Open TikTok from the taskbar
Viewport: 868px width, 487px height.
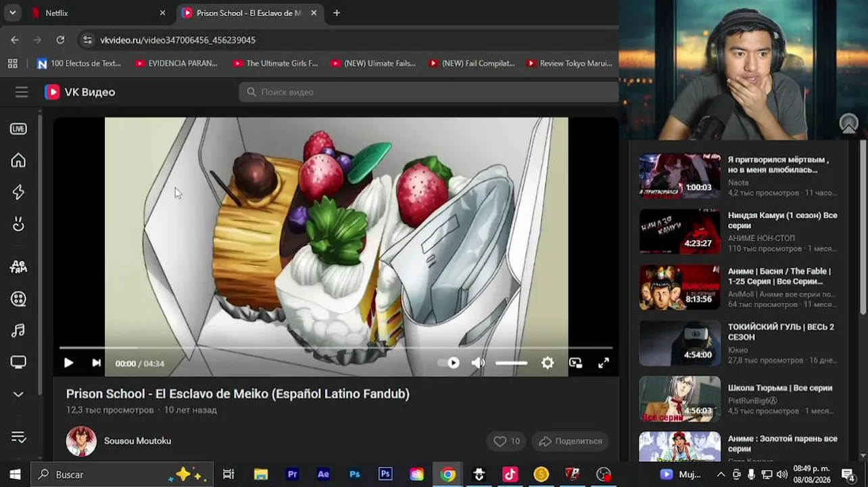510,474
